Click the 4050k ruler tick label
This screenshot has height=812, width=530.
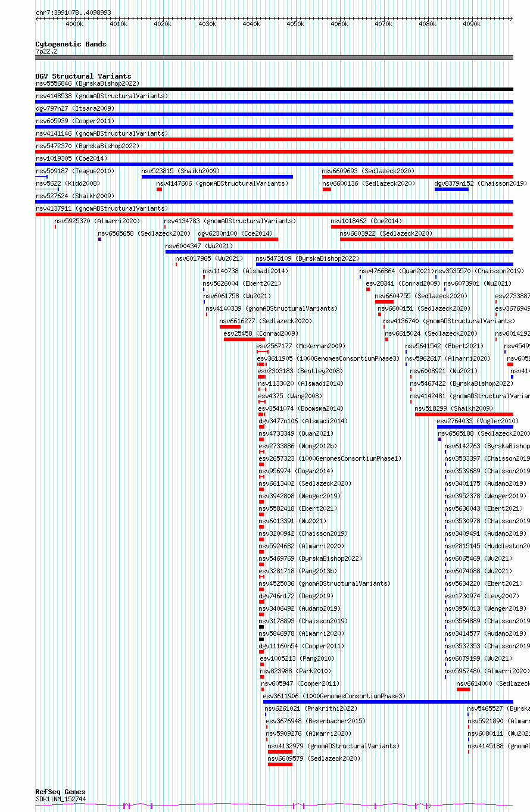click(295, 24)
